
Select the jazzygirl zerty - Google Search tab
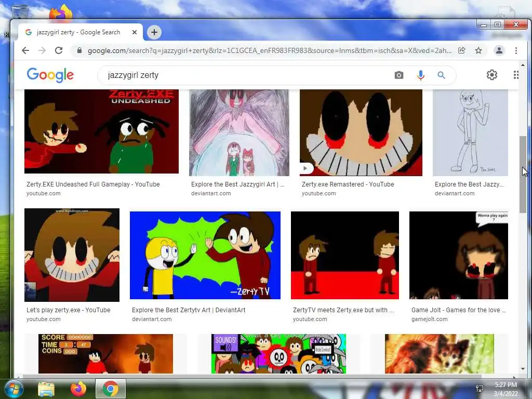tap(81, 32)
